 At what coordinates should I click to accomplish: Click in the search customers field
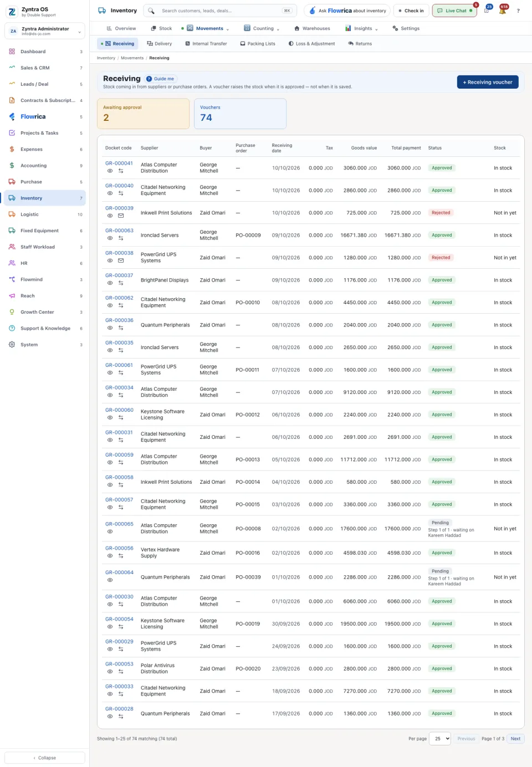pos(220,11)
